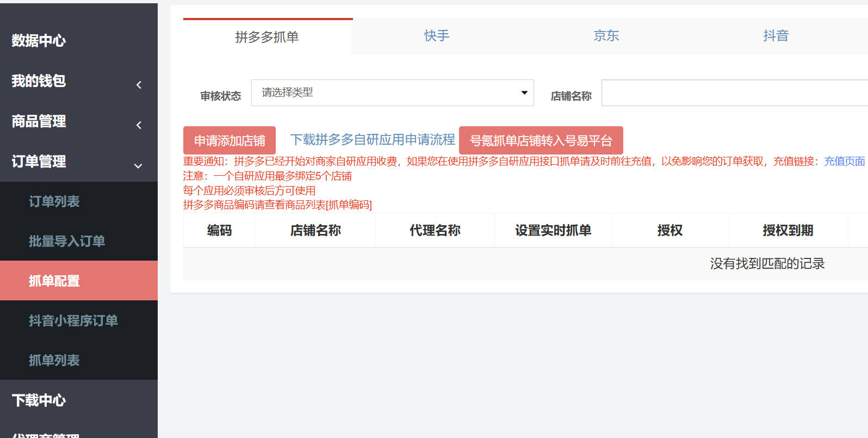Click the 店铺名称 table column header
The height and width of the screenshot is (438, 868).
pos(315,230)
